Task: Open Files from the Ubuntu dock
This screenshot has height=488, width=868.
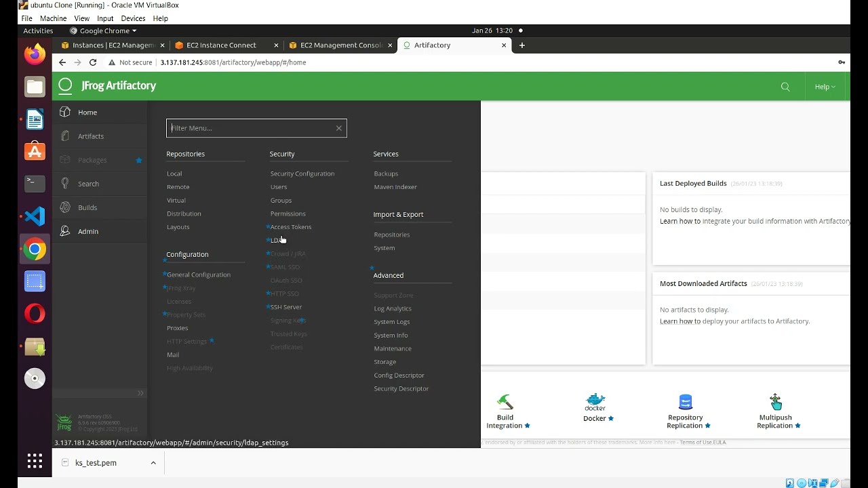Action: tap(35, 86)
